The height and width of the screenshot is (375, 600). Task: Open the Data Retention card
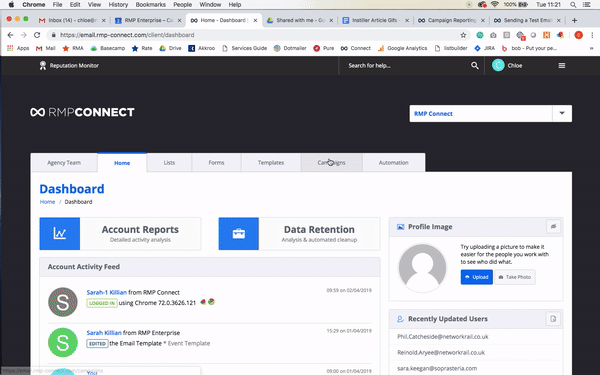(x=299, y=233)
